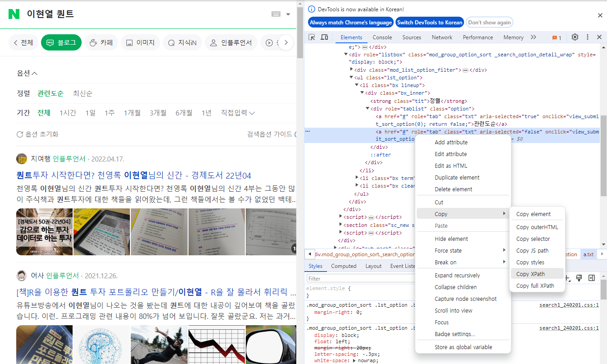Open blog post 퀀트투자 시작한다면? 천영록 이현열님의 신간
Image resolution: width=607 pixels, height=364 pixels.
(133, 175)
